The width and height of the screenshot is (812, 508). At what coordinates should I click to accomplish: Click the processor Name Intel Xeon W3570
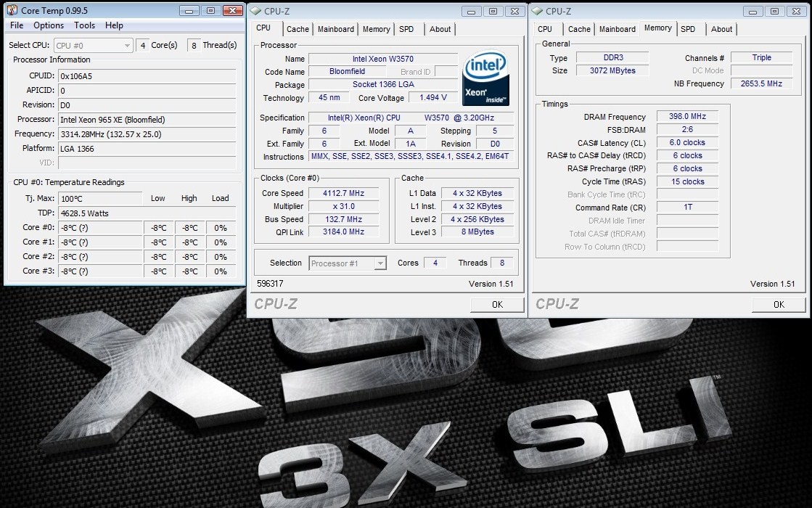coord(383,59)
